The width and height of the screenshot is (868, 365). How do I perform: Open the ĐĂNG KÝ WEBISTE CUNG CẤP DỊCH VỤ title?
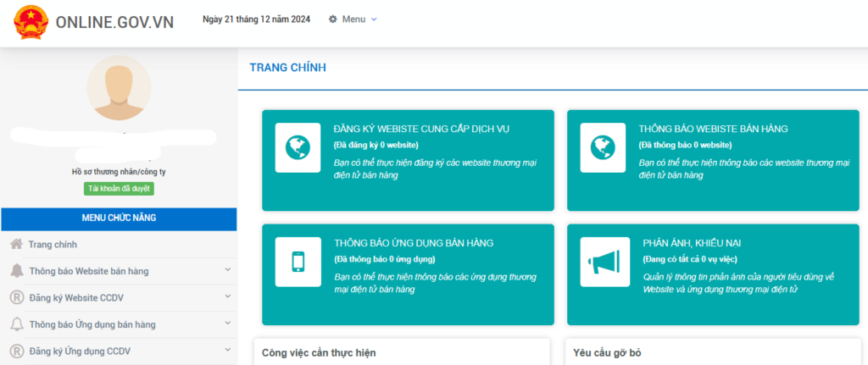421,129
